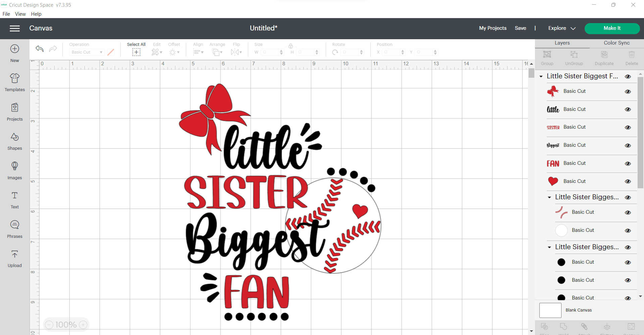The image size is (644, 335).
Task: Open the Phrases panel
Action: (15, 229)
